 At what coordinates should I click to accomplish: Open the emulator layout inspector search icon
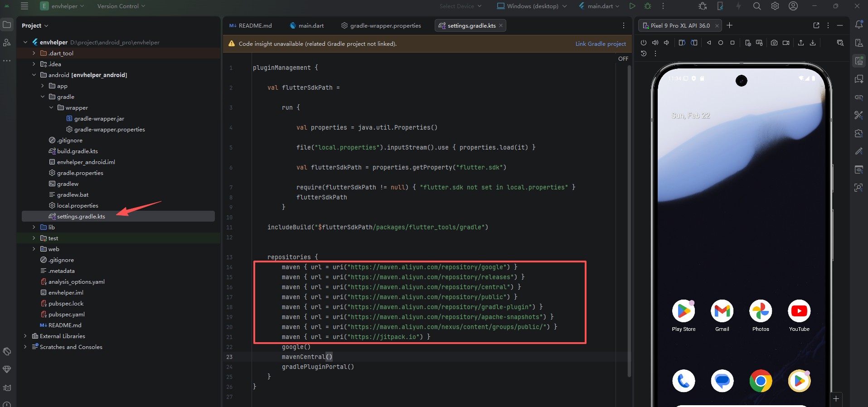click(840, 43)
